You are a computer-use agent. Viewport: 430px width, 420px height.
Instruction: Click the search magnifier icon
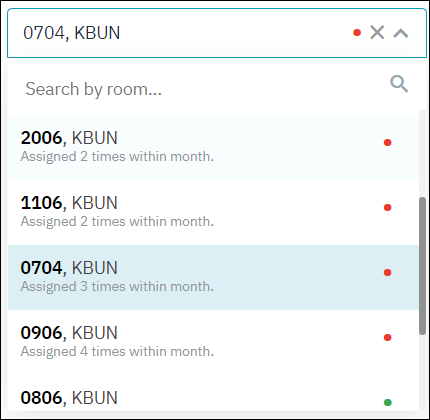pyautogui.click(x=399, y=84)
